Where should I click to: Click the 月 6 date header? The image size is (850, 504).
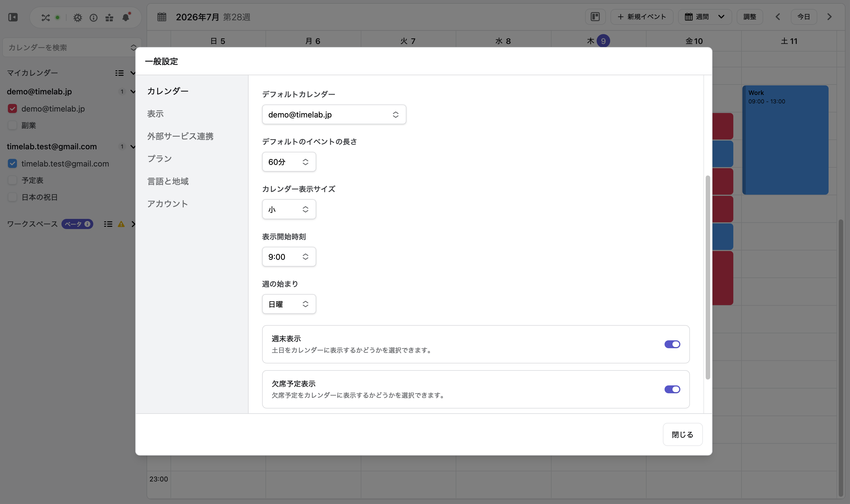313,41
